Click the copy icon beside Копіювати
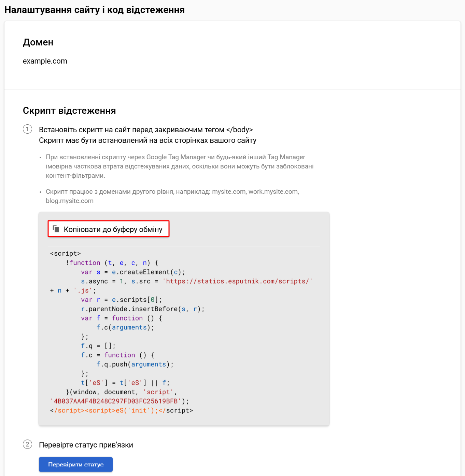The image size is (465, 476). [56, 229]
